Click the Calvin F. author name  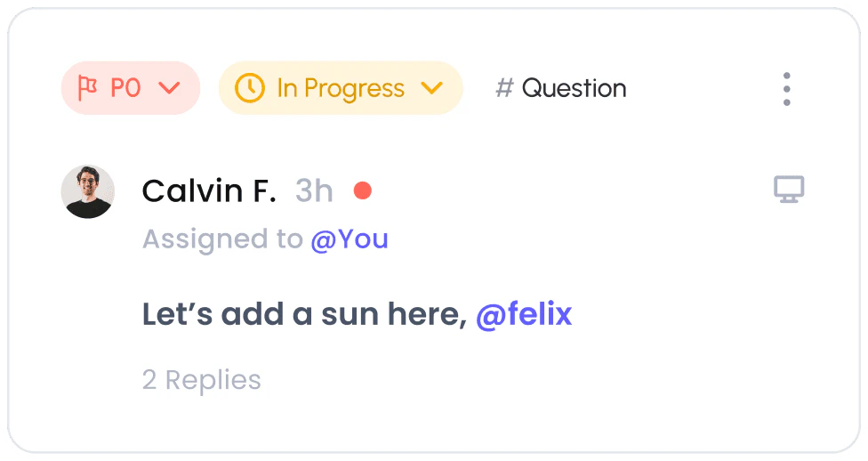point(209,190)
